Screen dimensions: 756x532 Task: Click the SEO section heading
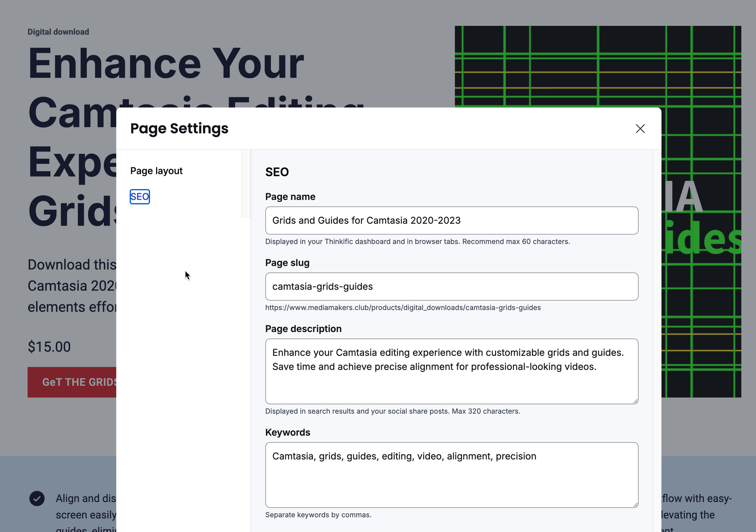pyautogui.click(x=277, y=172)
